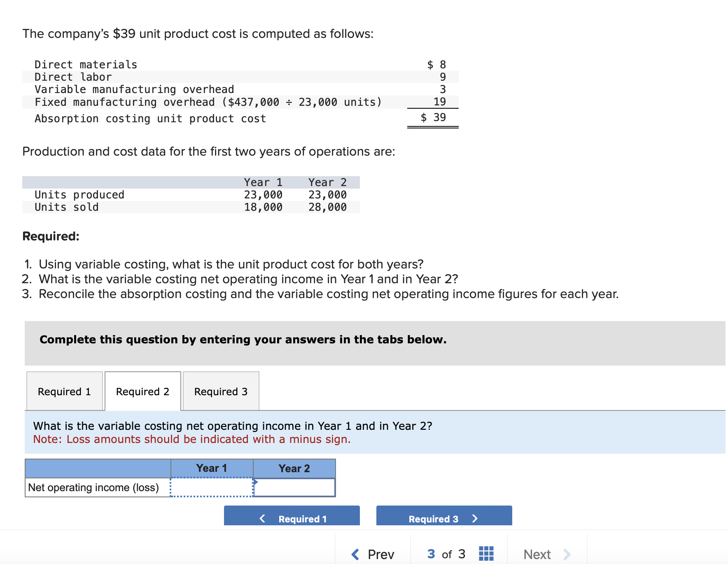
Task: Select the Year 1 column header
Action: pyautogui.click(x=211, y=468)
